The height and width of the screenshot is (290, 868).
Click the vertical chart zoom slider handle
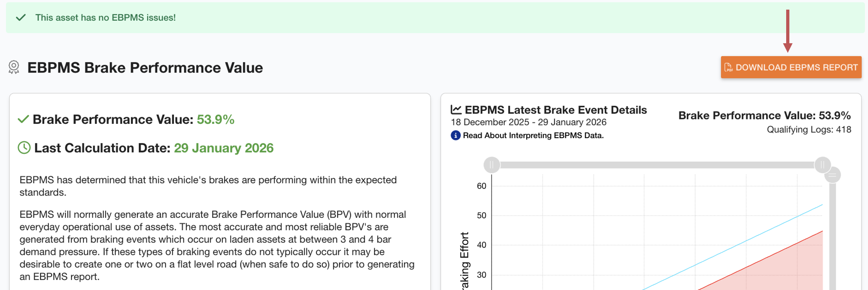833,175
